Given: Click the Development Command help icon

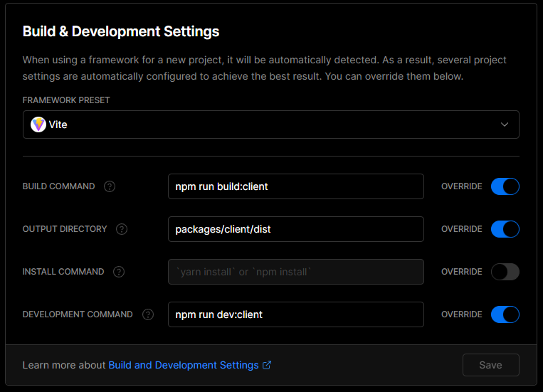Looking at the screenshot, I should (x=148, y=314).
